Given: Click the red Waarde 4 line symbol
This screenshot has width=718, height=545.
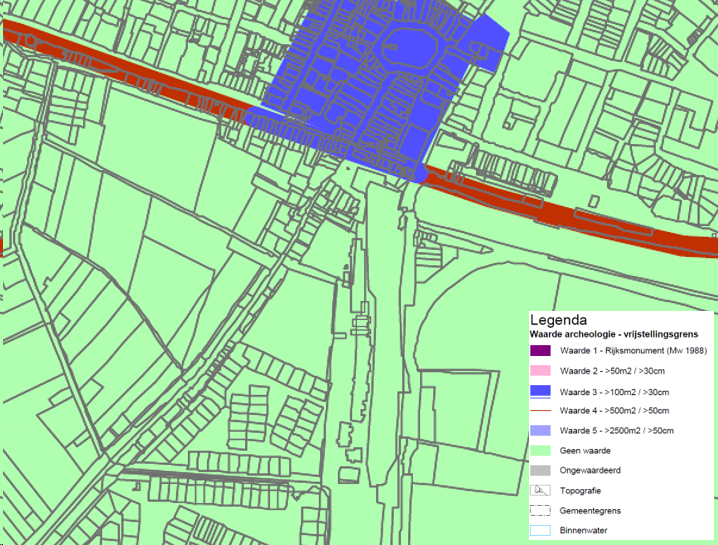Looking at the screenshot, I should tap(540, 411).
